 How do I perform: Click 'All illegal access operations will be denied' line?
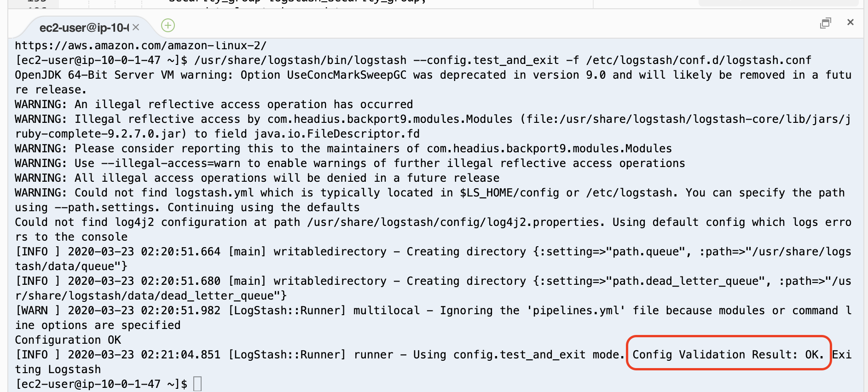click(x=257, y=178)
